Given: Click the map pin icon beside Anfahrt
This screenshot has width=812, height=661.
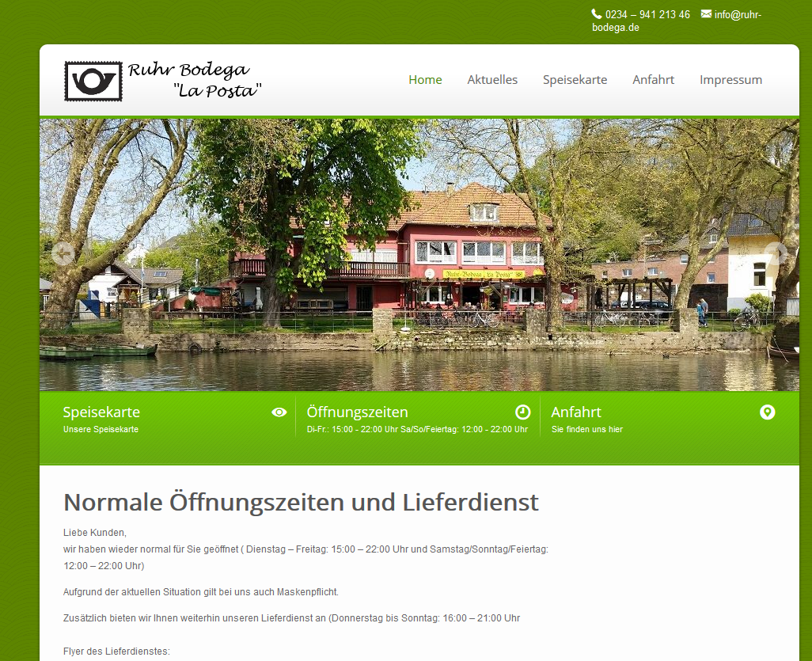Looking at the screenshot, I should 768,412.
